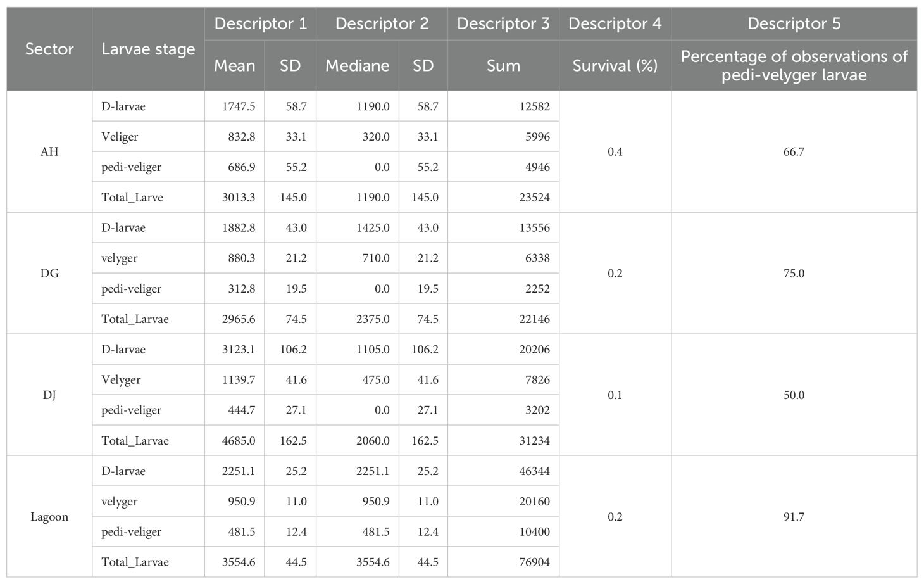Select the sum value 76904
Viewport: 924px width, 584px height.
tap(534, 562)
